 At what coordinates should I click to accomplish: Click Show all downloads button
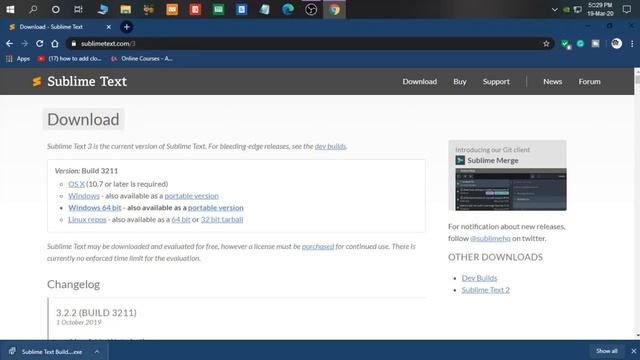[x=607, y=351]
